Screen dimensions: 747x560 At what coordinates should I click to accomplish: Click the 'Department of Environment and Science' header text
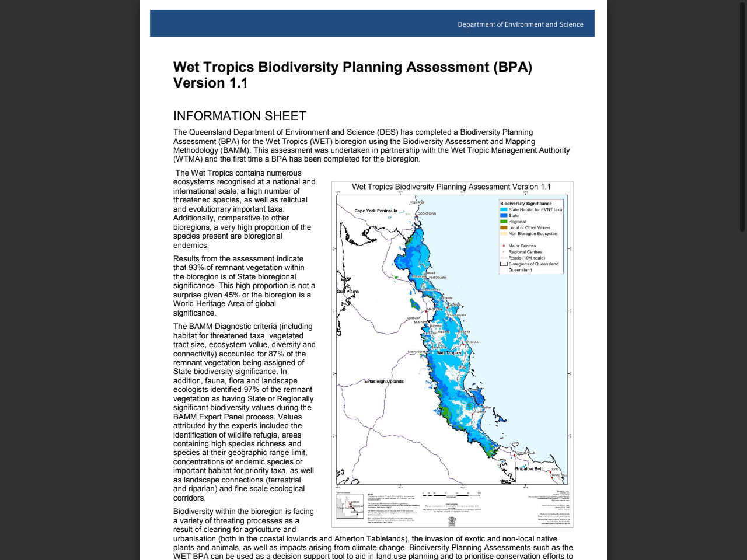(x=521, y=24)
